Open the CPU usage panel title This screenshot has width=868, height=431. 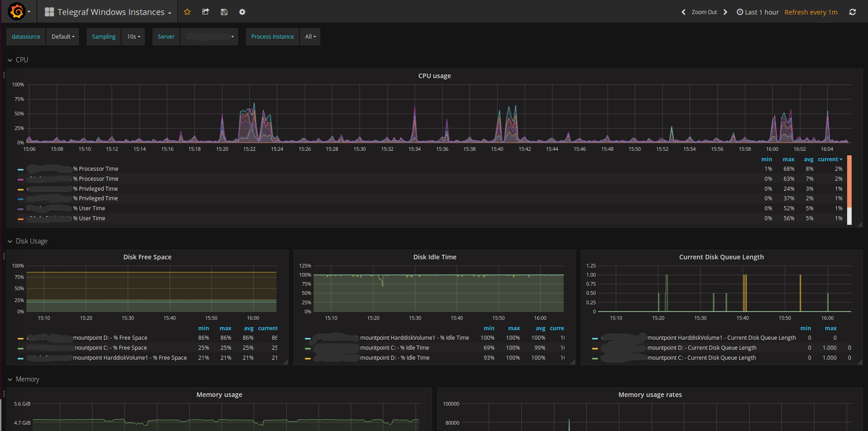[x=434, y=76]
